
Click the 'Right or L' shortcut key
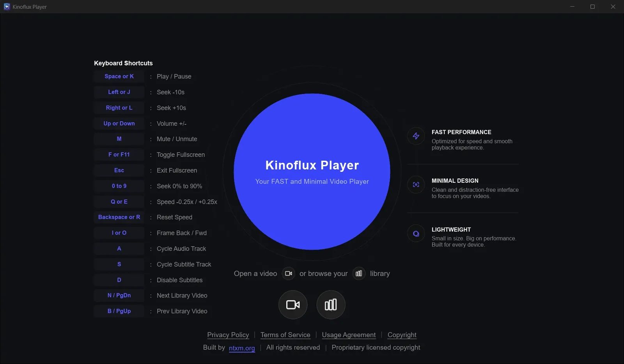click(x=119, y=108)
